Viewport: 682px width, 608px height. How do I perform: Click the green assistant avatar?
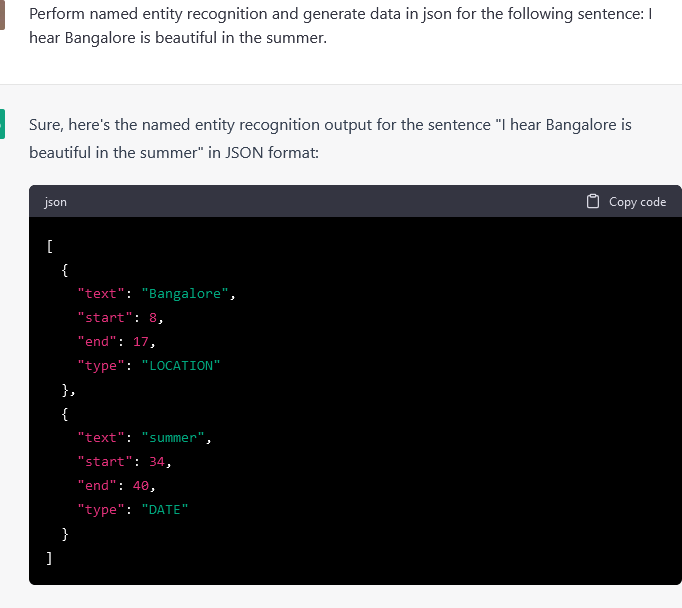click(x=2, y=124)
